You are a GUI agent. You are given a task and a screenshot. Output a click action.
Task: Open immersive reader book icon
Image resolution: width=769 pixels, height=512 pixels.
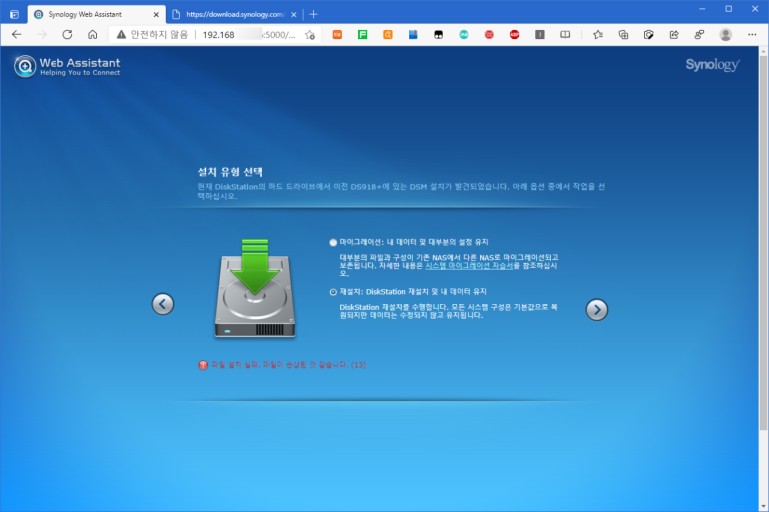tap(565, 34)
